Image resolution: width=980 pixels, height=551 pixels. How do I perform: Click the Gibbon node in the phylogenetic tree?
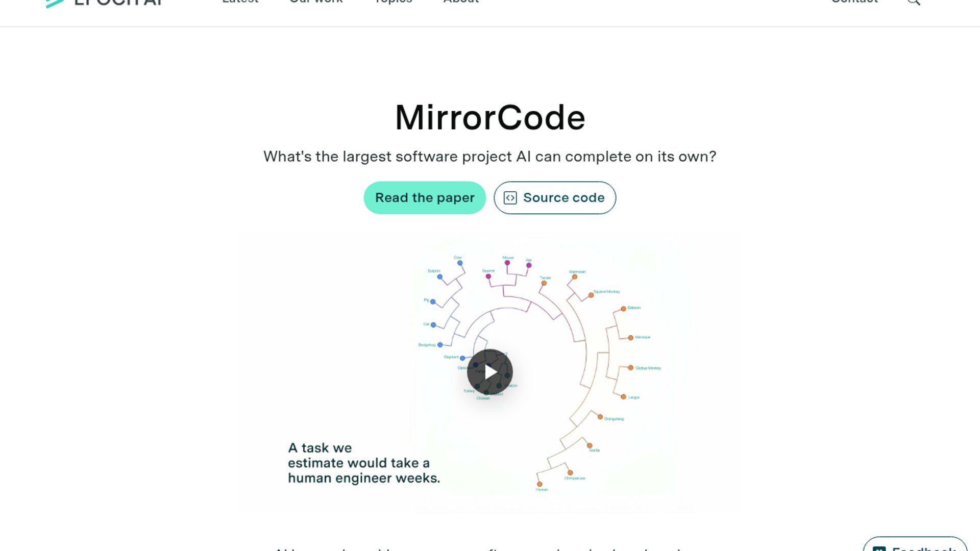tap(623, 309)
